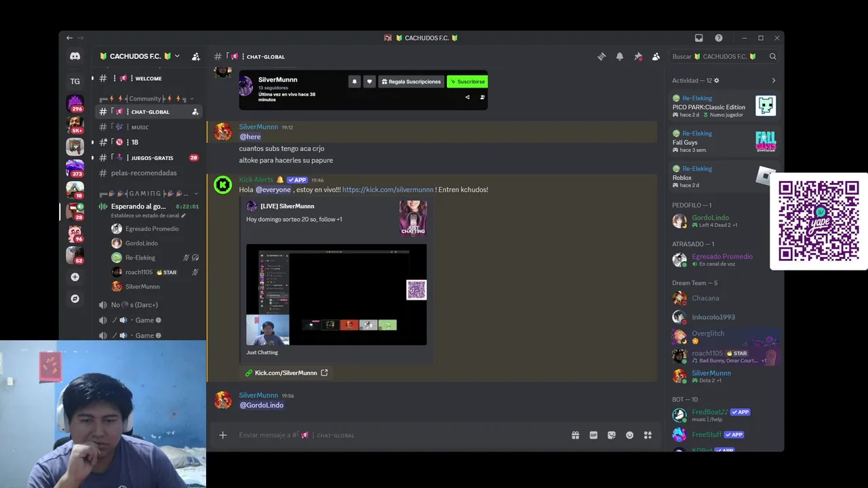Image resolution: width=868 pixels, height=488 pixels.
Task: Open the sticker picker
Action: [x=612, y=435]
